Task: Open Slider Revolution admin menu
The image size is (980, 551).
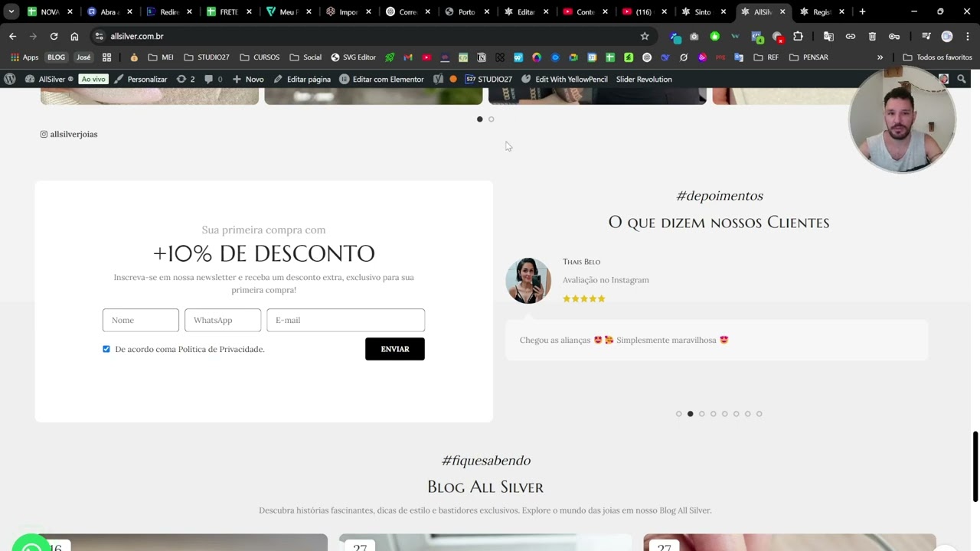Action: [644, 79]
